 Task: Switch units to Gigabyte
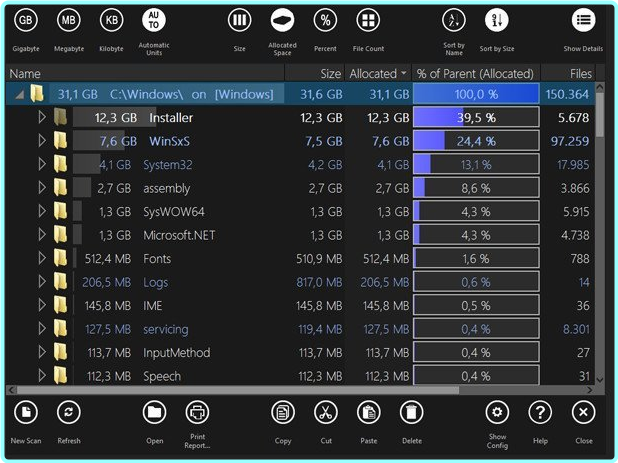tap(26, 21)
